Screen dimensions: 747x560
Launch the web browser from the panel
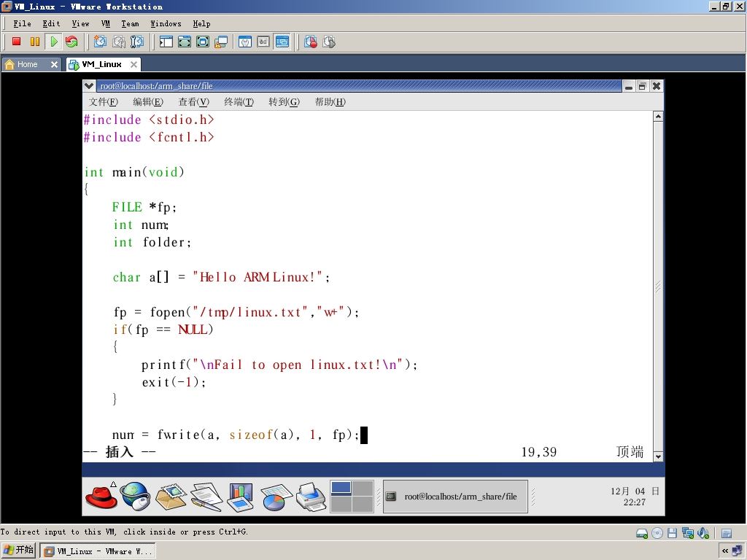tap(135, 497)
